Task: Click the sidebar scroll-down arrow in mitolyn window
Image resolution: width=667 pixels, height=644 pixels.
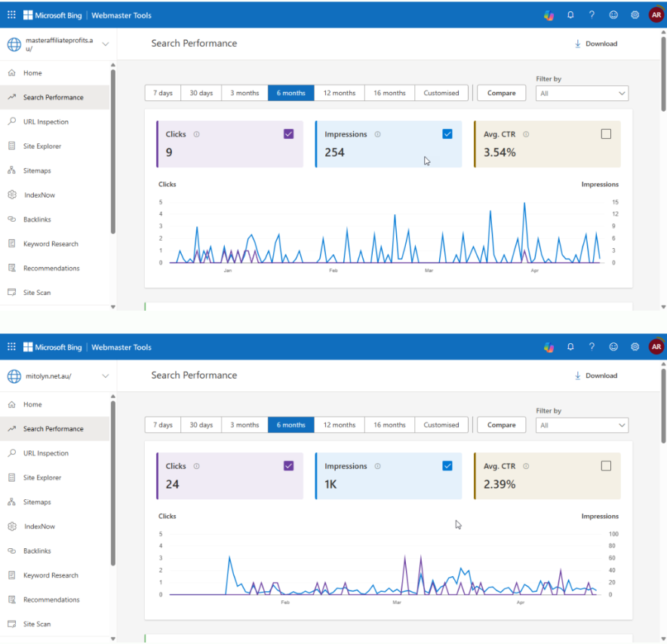Action: (x=112, y=639)
